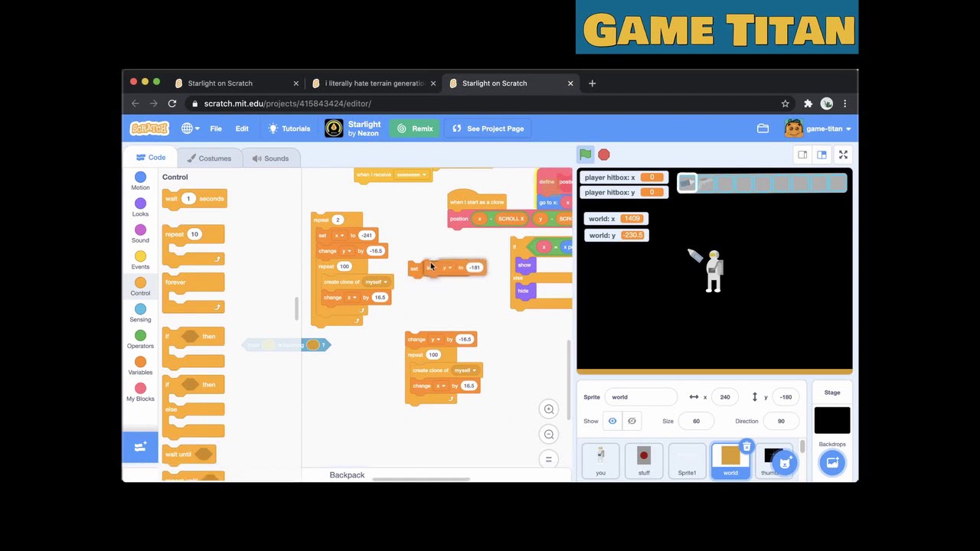Open the Edit menu

click(x=242, y=129)
